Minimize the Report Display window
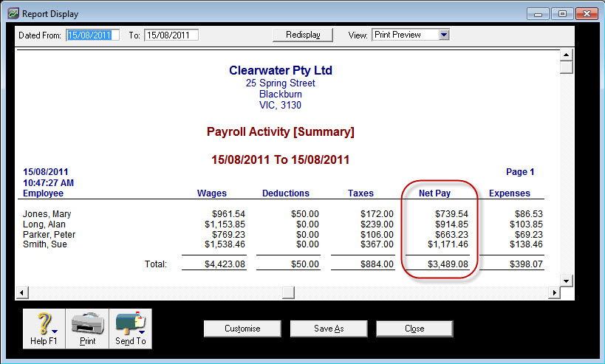Image resolution: width=605 pixels, height=364 pixels. pyautogui.click(x=539, y=14)
